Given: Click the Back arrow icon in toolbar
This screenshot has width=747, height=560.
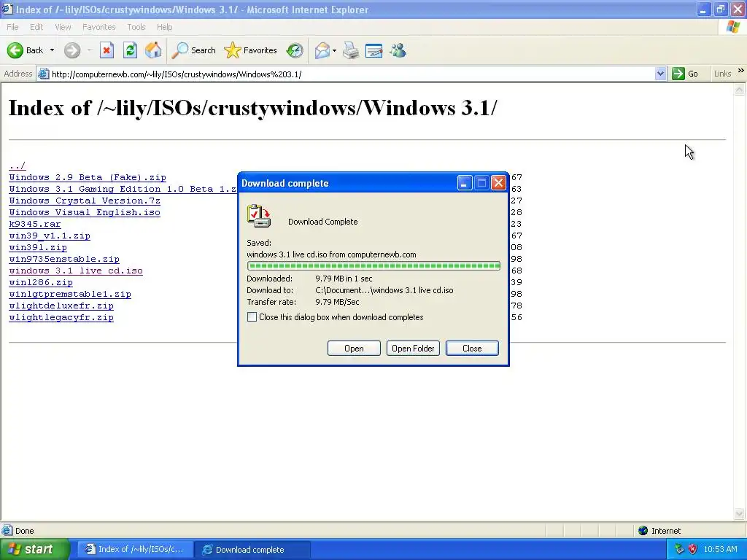Looking at the screenshot, I should click(x=15, y=50).
